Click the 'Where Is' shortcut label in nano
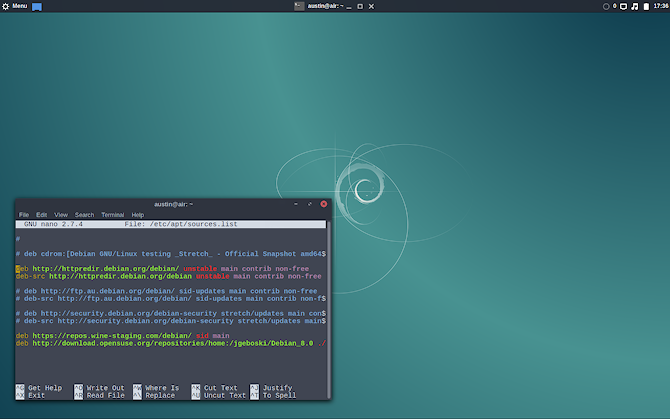670x419 pixels. (162, 388)
